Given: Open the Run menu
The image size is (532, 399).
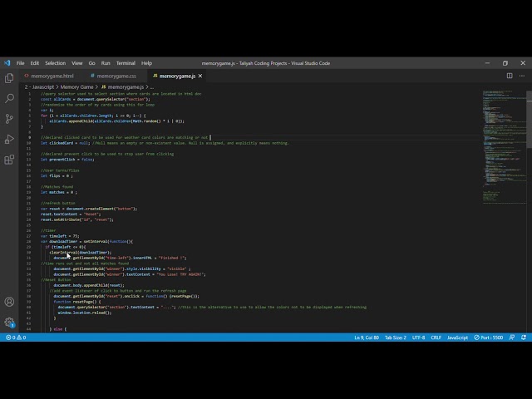Looking at the screenshot, I should pyautogui.click(x=106, y=63).
